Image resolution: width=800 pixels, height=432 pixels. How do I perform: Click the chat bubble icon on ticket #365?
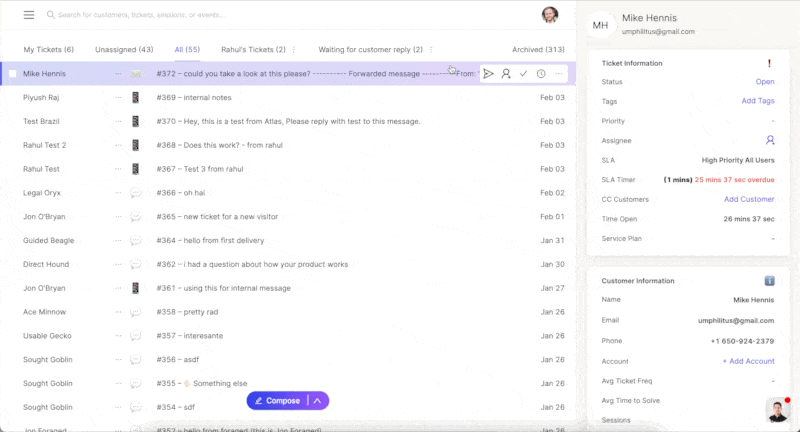tap(135, 217)
